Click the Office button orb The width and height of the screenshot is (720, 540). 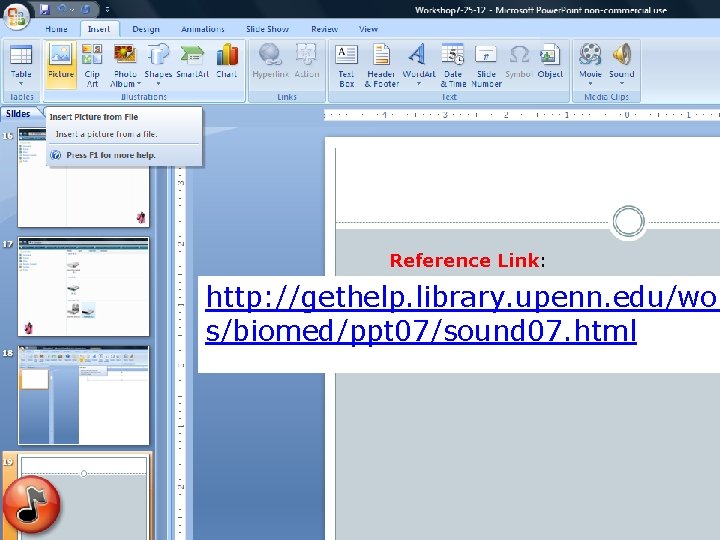click(17, 17)
